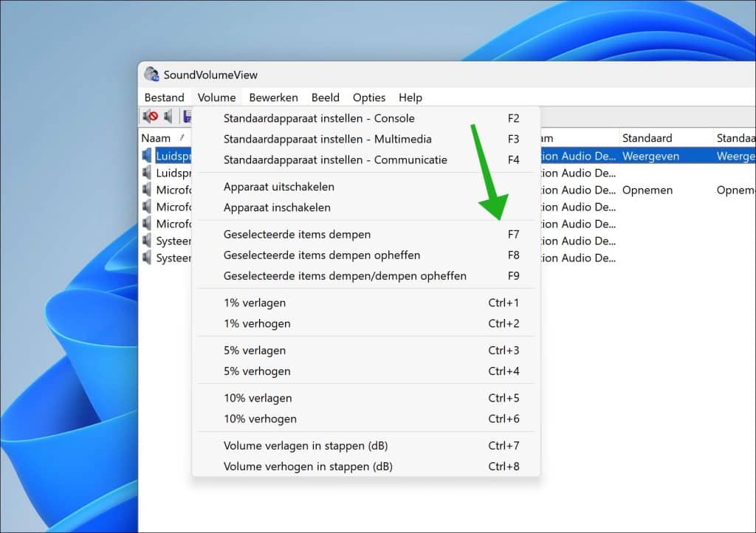Select 1% verlagen
756x533 pixels.
click(366, 303)
